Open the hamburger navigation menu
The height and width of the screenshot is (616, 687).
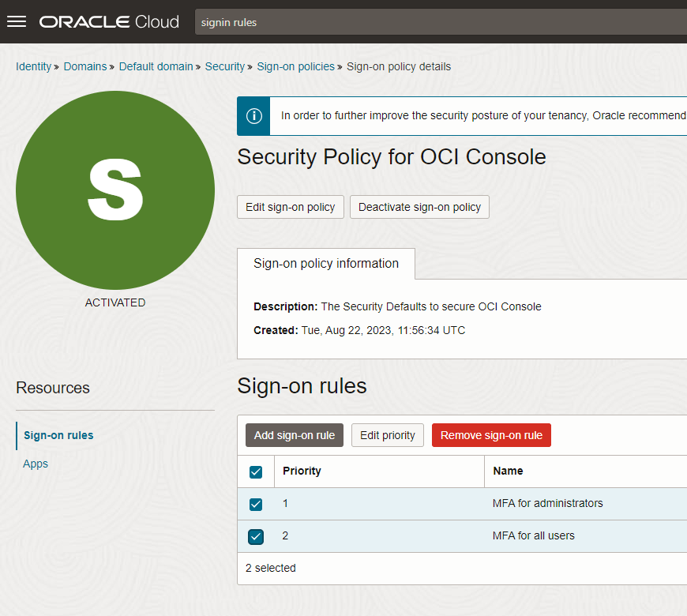(17, 21)
